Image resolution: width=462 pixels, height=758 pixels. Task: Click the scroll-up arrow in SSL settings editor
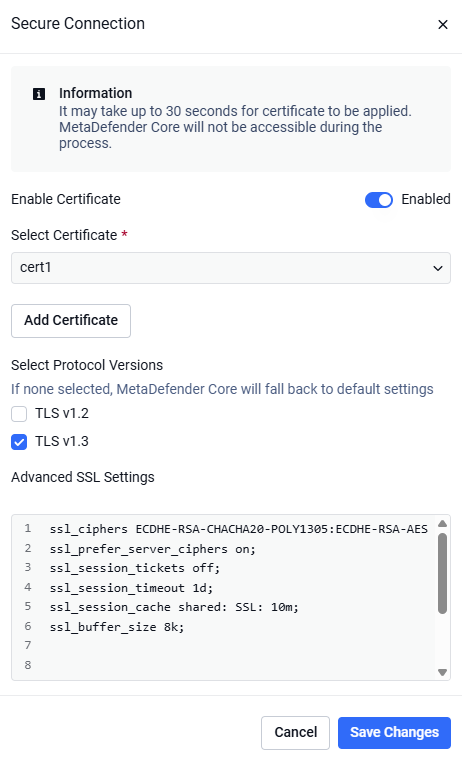(442, 524)
